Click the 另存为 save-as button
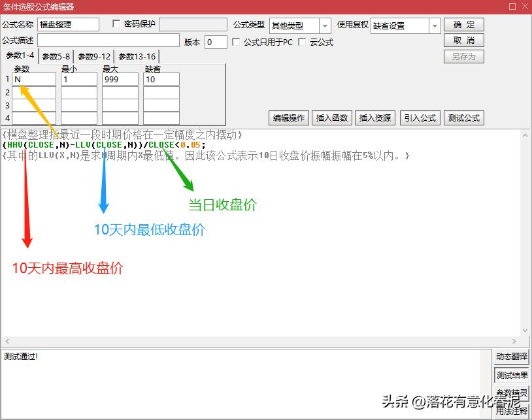This screenshot has height=420, width=532. click(464, 56)
